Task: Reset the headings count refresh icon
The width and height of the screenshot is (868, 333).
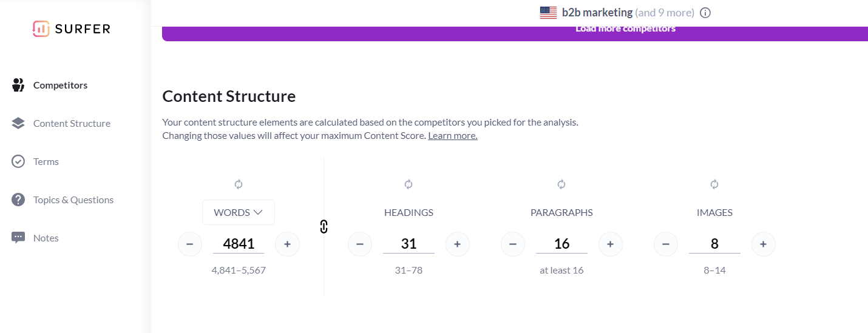Action: click(409, 184)
